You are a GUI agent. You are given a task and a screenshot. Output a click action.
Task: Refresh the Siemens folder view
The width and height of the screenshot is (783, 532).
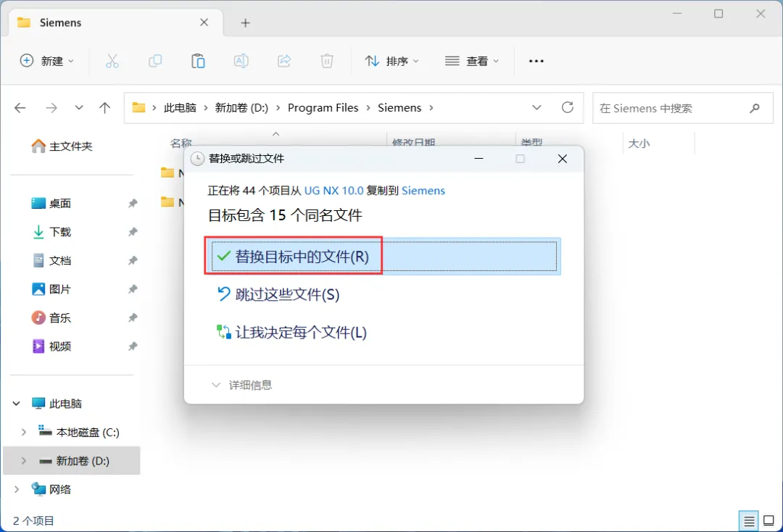pyautogui.click(x=567, y=107)
